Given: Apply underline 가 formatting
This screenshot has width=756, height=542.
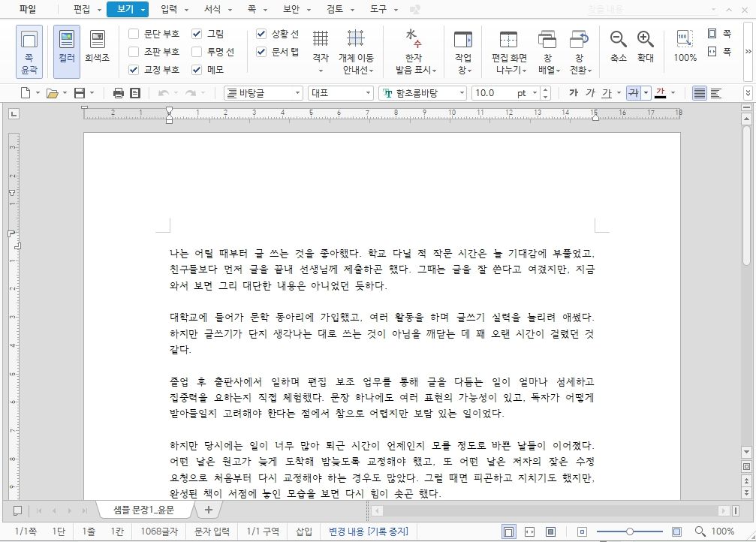Looking at the screenshot, I should [x=607, y=92].
